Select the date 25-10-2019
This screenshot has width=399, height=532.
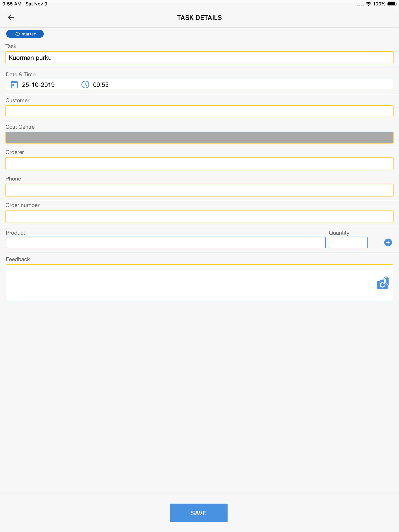[x=38, y=85]
